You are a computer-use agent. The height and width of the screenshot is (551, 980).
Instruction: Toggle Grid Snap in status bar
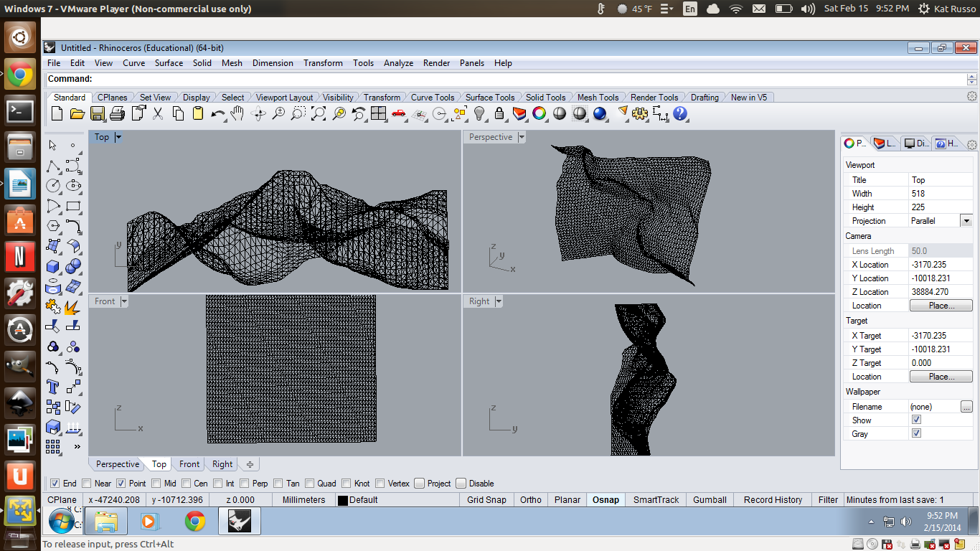(x=486, y=500)
